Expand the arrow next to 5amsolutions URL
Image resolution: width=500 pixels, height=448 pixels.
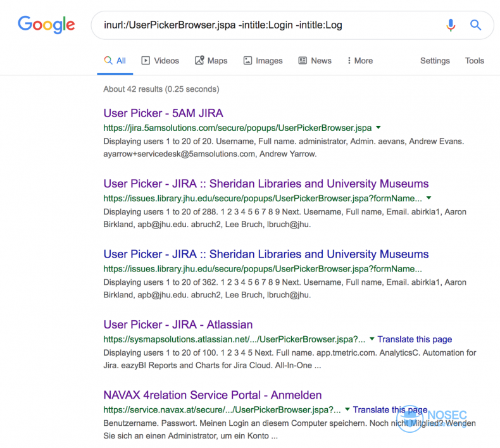[378, 128]
